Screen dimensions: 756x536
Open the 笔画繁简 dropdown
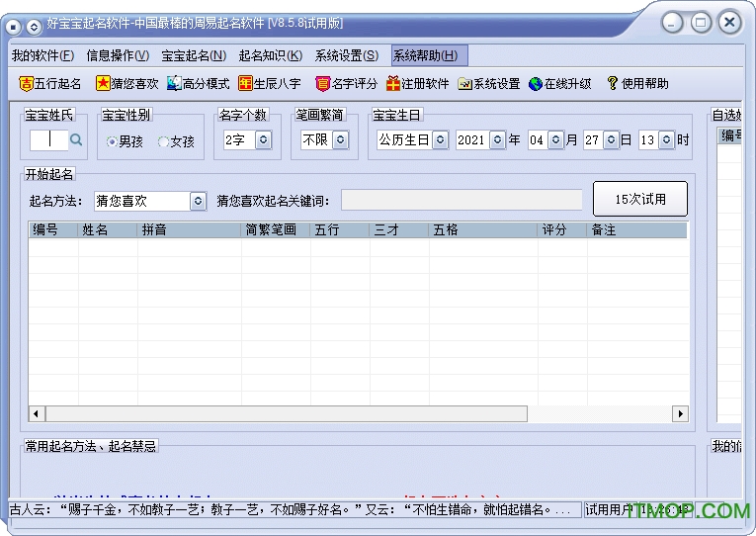340,140
